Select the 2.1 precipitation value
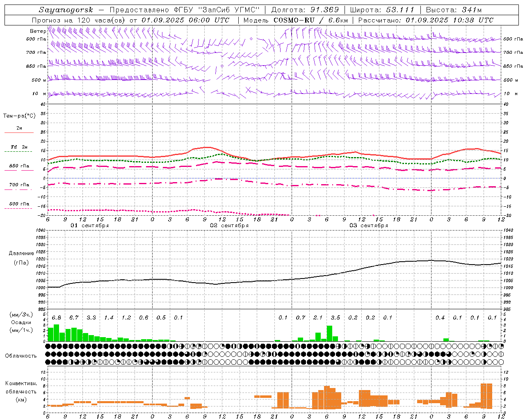Viewport: 525px width, 420px height. point(318,318)
